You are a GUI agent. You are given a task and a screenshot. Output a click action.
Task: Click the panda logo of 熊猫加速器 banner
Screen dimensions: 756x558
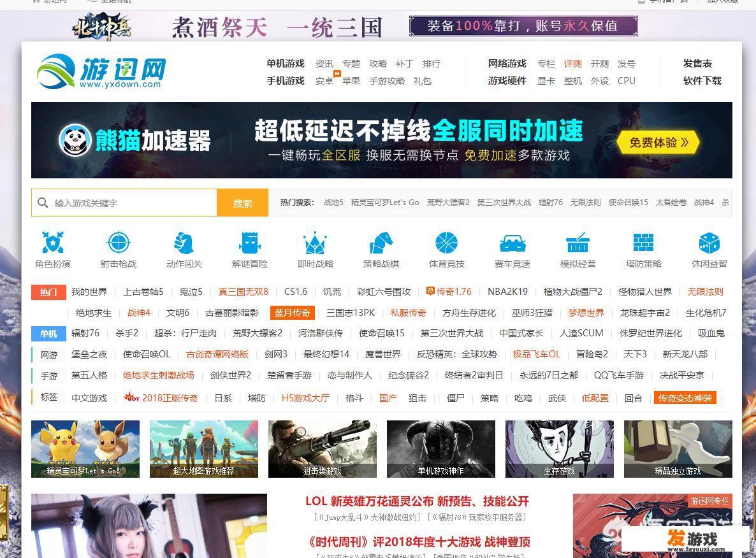75,140
